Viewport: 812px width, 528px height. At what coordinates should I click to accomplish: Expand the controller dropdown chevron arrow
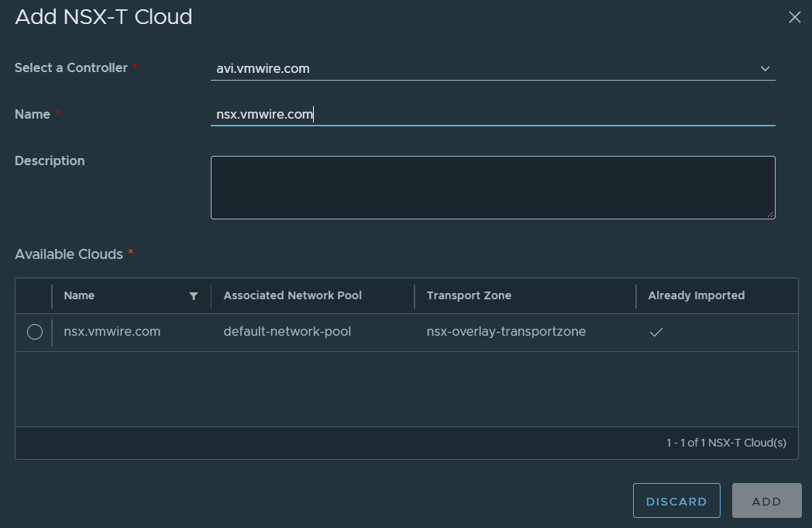pos(765,69)
